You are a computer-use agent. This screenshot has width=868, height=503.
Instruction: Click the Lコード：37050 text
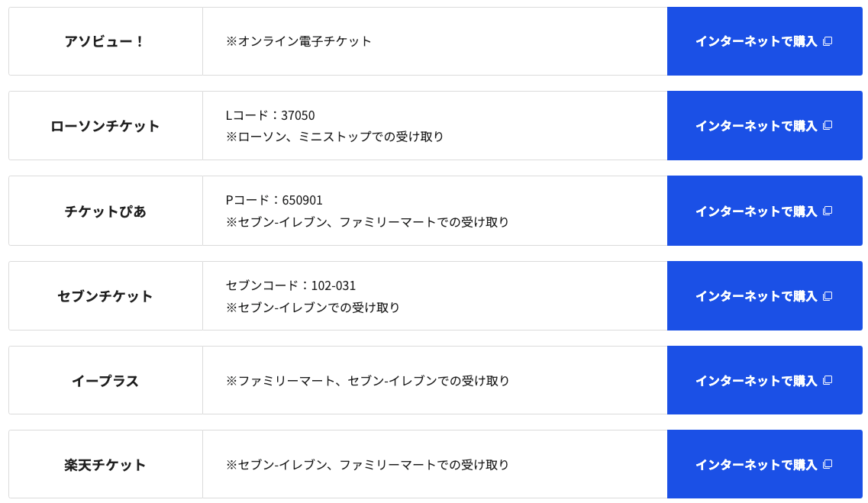click(x=270, y=115)
